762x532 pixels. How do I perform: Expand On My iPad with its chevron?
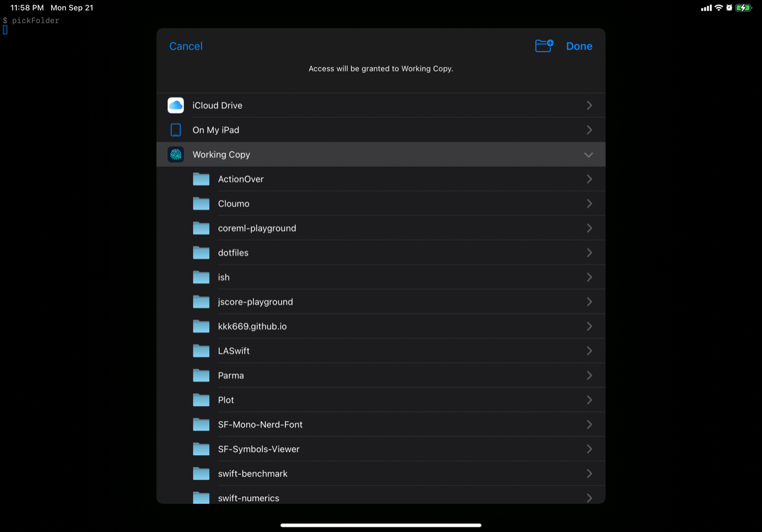pos(589,130)
